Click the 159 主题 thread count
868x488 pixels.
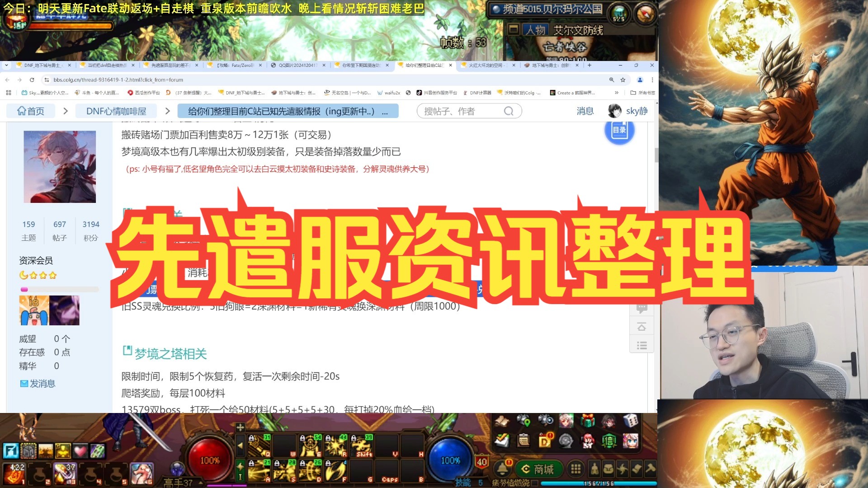[x=28, y=230]
